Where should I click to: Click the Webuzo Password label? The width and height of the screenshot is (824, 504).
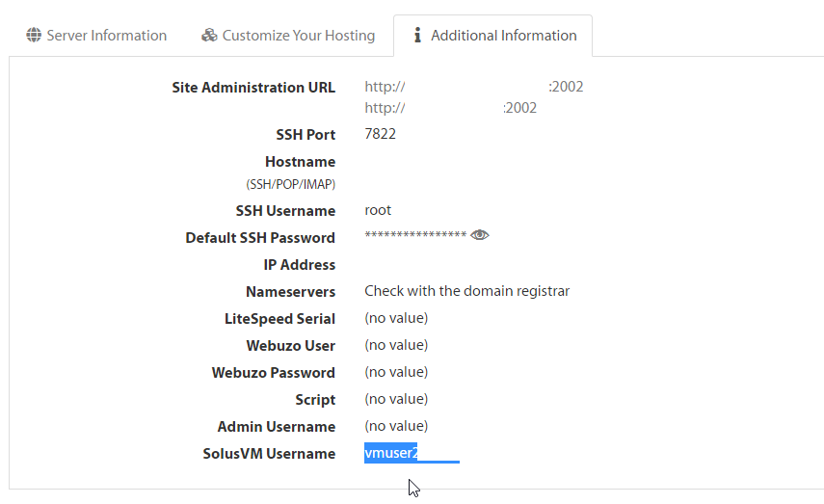(x=274, y=373)
